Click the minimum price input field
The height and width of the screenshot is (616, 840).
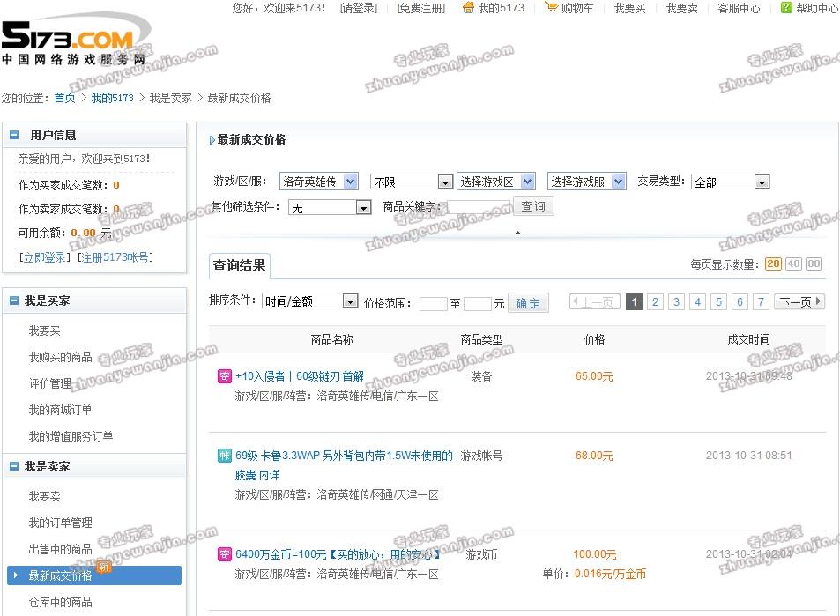click(434, 304)
